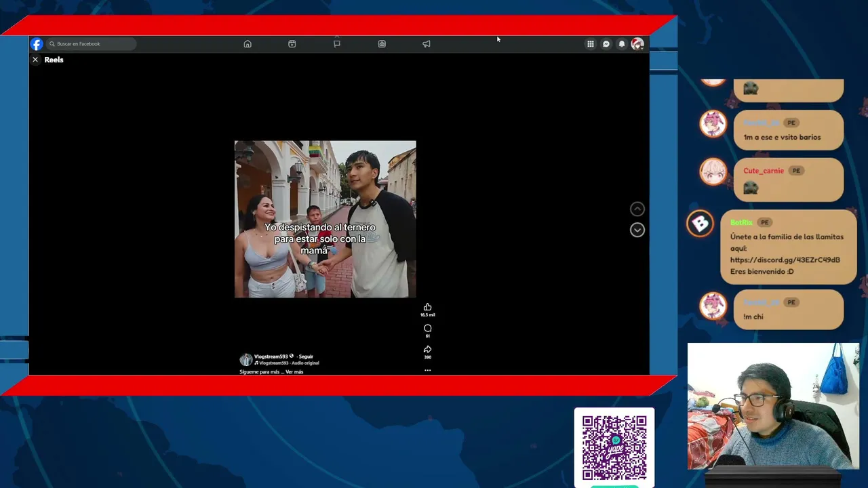The width and height of the screenshot is (868, 488).
Task: Open 'Vlogstream593 · Audio original' audio link
Action: [287, 363]
